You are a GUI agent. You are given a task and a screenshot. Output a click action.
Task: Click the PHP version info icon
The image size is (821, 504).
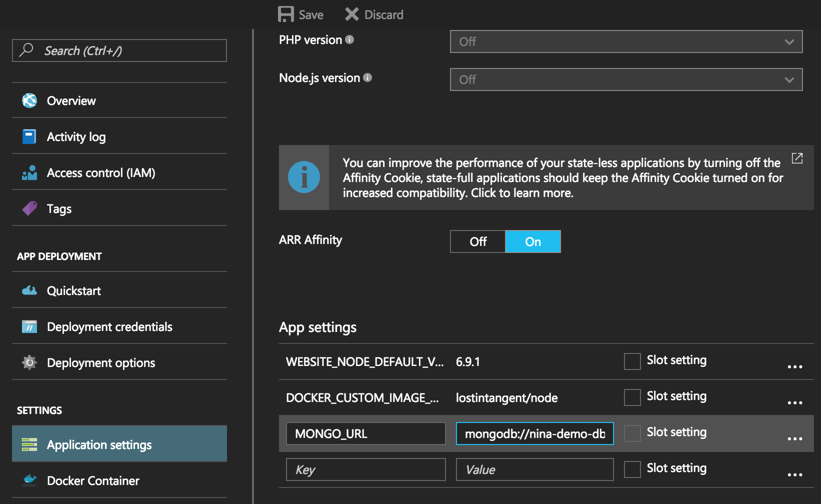pos(349,39)
